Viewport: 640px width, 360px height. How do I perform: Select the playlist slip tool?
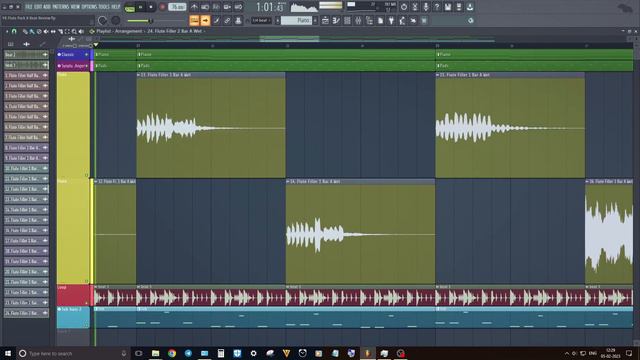(53, 31)
